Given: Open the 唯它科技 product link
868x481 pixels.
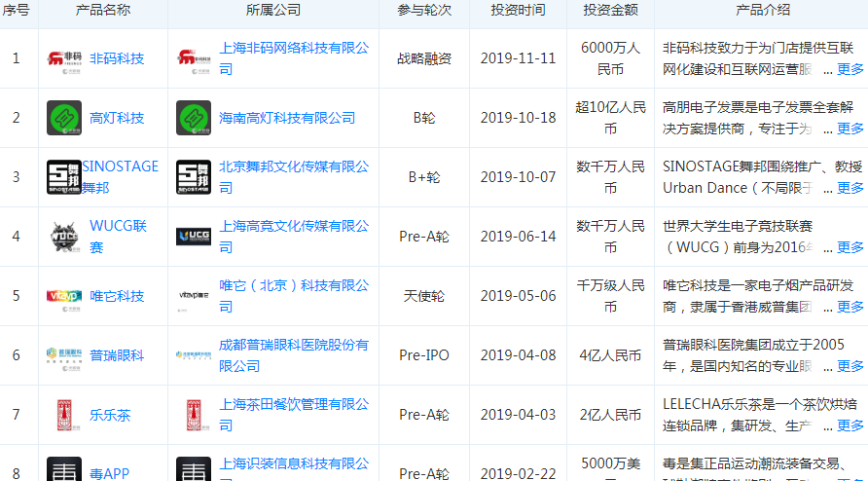Looking at the screenshot, I should 117,296.
